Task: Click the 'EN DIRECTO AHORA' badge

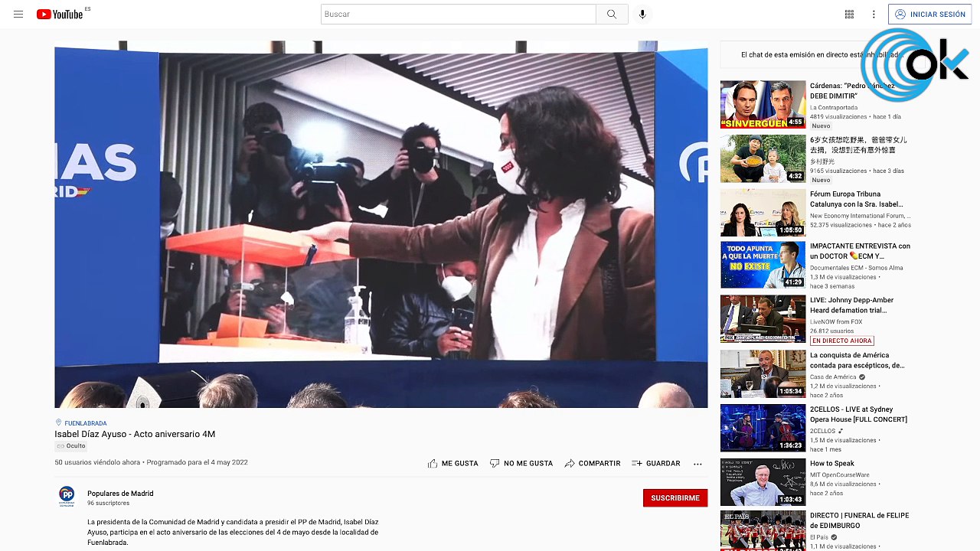Action: 842,341
